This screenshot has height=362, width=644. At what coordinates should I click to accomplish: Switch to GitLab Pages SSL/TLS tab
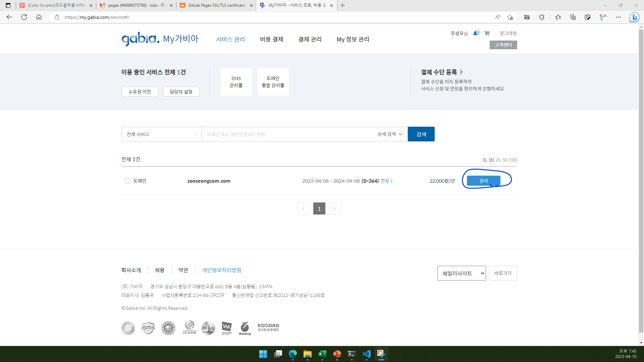coord(216,5)
